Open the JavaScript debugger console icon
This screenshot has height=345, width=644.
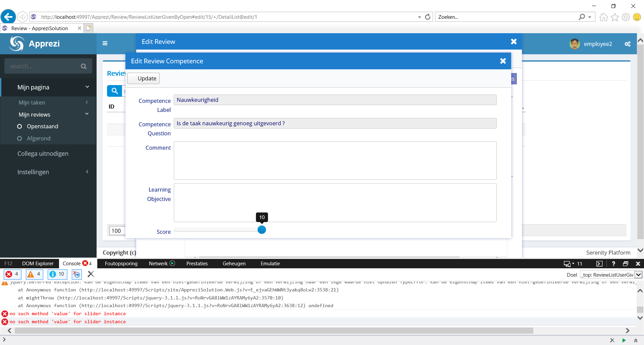point(600,264)
